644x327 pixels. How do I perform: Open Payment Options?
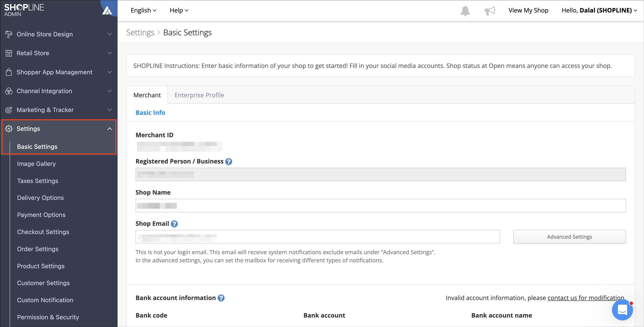41,215
